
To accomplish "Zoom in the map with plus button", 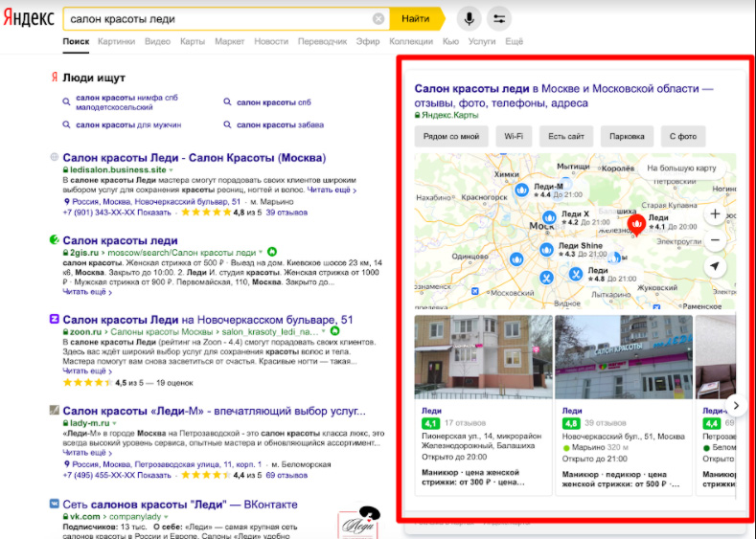I will [715, 214].
